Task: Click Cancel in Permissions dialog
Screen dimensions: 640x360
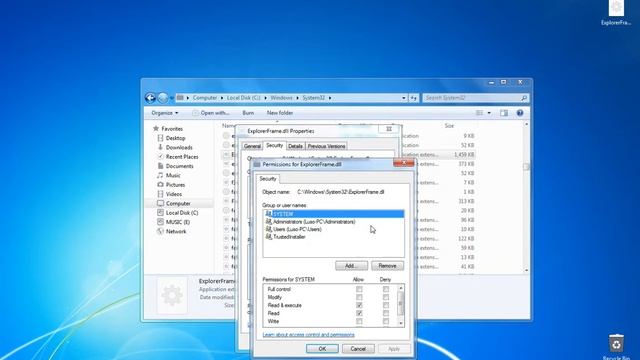Action: coord(358,349)
